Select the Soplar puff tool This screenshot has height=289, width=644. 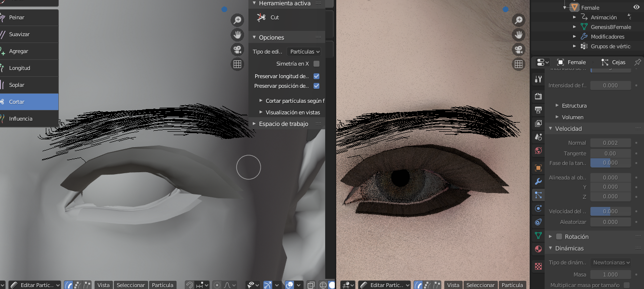pos(29,85)
